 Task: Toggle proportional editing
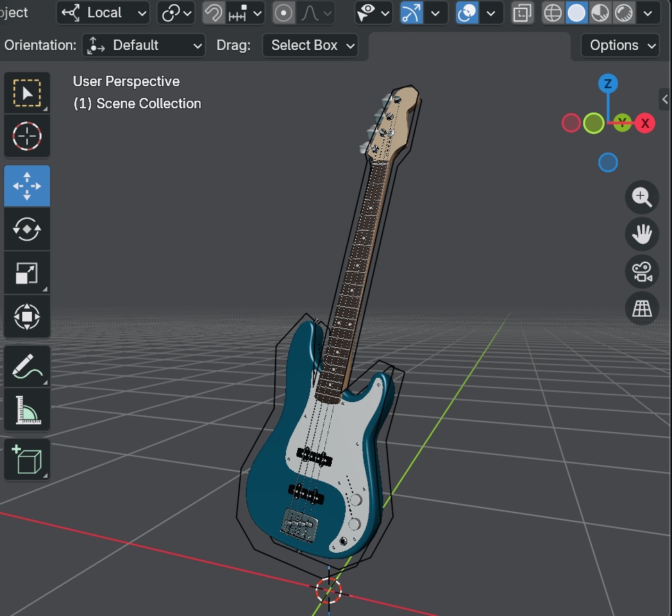pos(285,13)
